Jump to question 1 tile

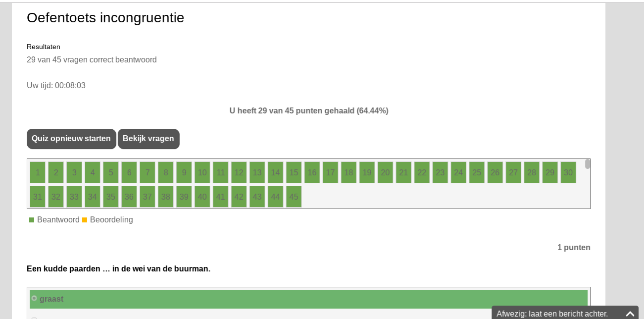[x=38, y=172]
